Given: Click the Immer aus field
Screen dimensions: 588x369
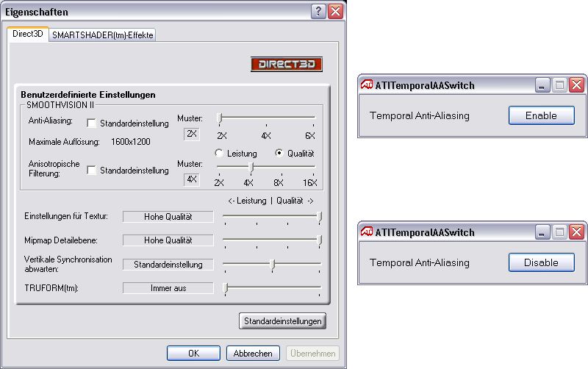Looking at the screenshot, I should (168, 288).
